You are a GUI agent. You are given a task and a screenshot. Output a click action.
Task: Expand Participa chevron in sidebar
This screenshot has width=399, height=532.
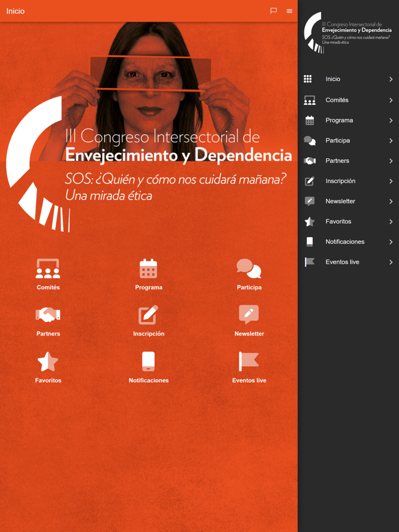(391, 141)
